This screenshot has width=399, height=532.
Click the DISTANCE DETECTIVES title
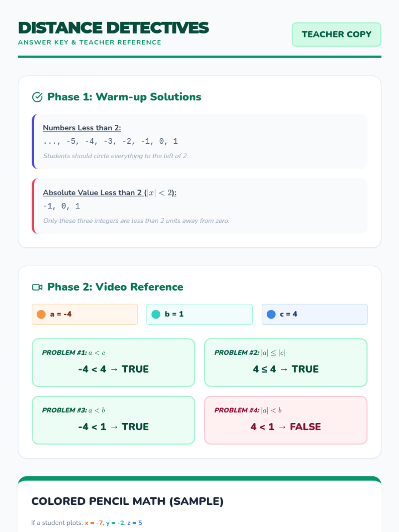click(113, 28)
